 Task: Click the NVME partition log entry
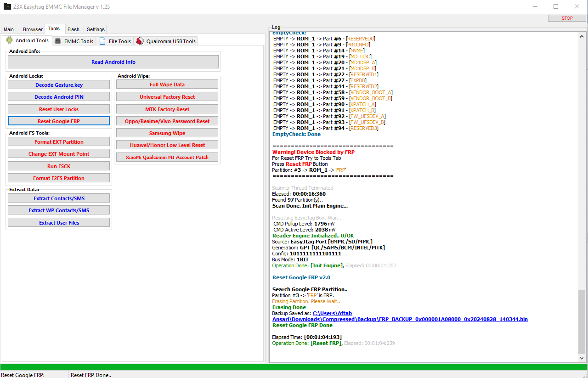(x=319, y=51)
